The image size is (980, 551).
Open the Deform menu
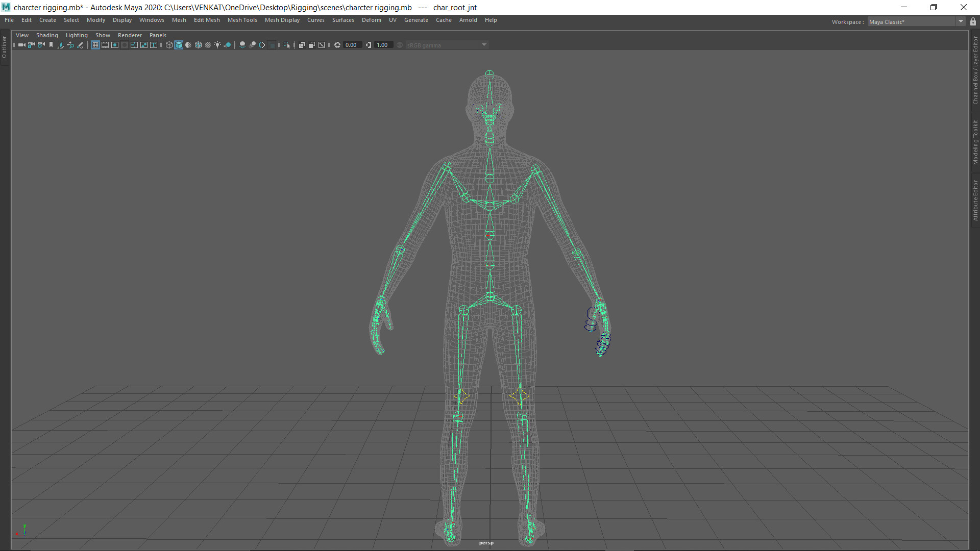(x=371, y=20)
